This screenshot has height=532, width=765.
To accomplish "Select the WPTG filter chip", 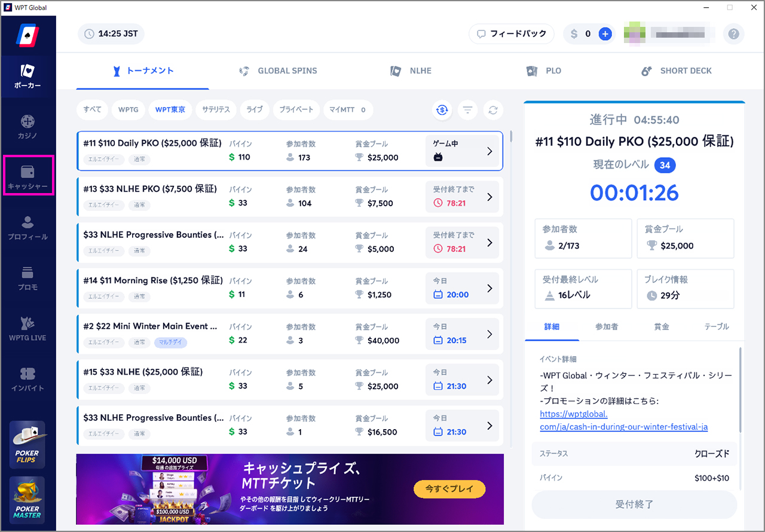I will tap(128, 110).
